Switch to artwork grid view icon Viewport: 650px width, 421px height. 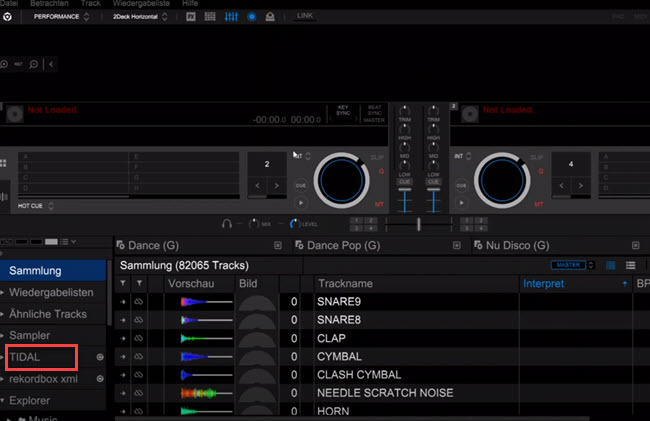611,265
